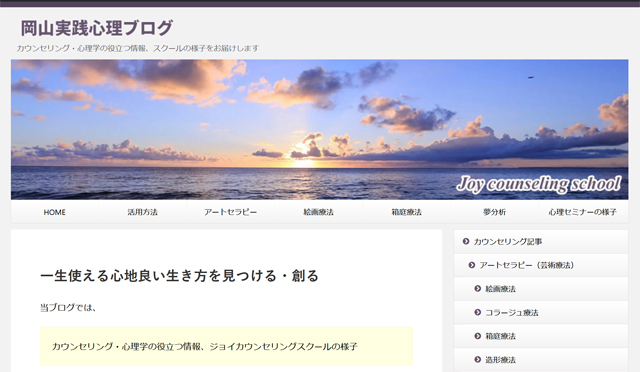Go to the HOME menu item
The image size is (640, 372).
pyautogui.click(x=55, y=212)
